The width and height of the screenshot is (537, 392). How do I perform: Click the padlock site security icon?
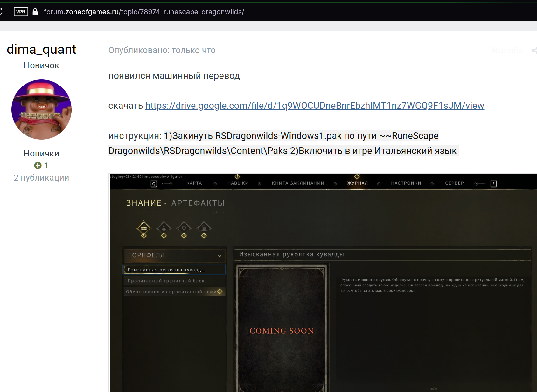coord(35,12)
